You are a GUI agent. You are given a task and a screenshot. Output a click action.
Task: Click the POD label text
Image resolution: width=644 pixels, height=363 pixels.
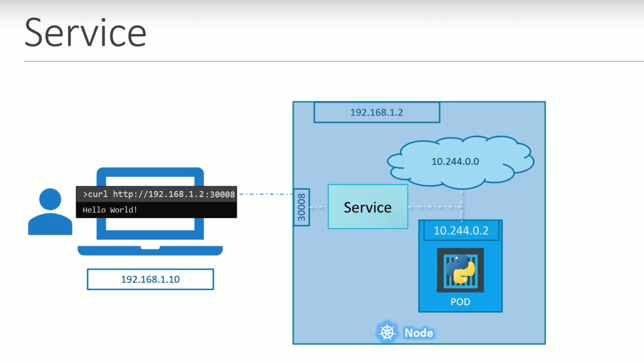(x=460, y=302)
